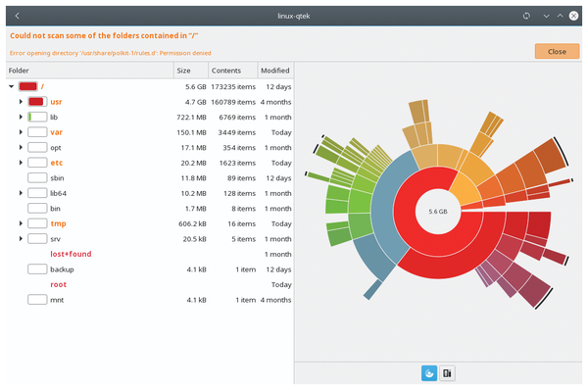
Task: Click the var folder name
Action: click(56, 132)
